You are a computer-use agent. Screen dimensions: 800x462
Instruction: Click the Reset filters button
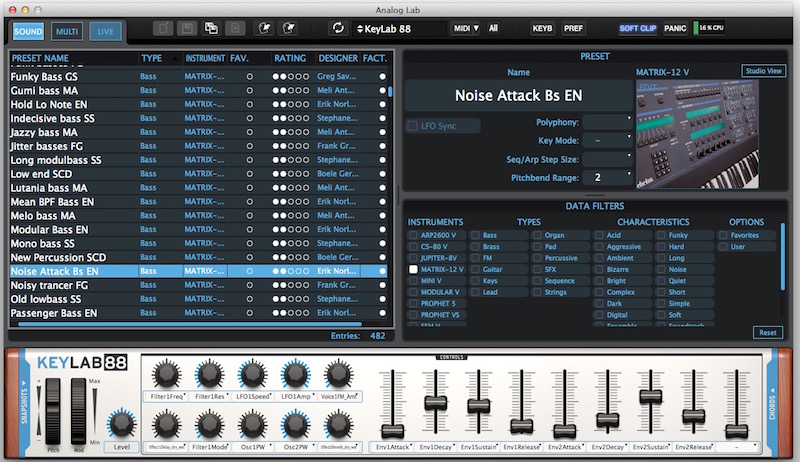[x=767, y=332]
